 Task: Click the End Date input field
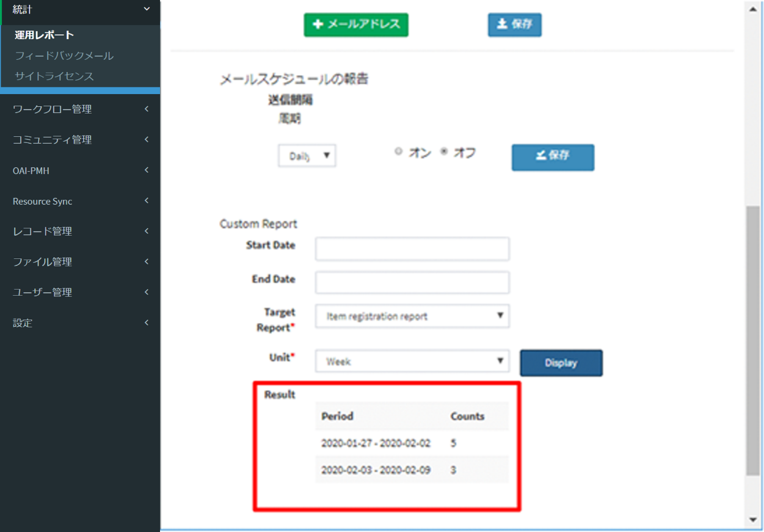(x=412, y=282)
